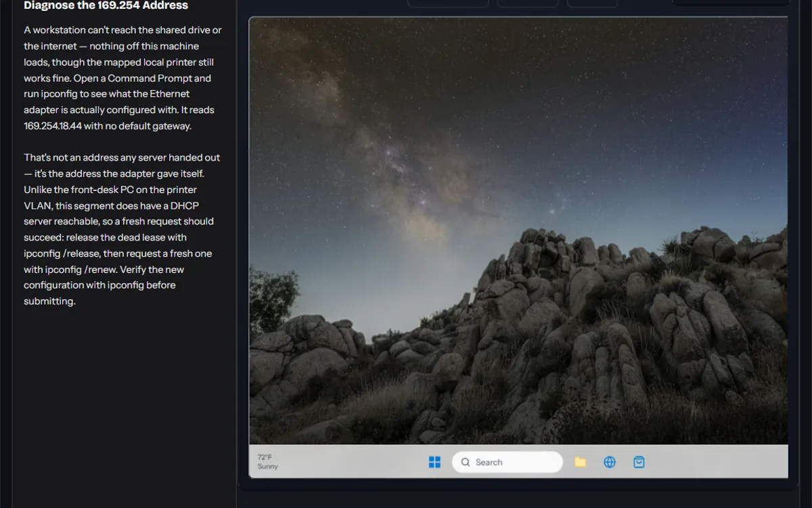Click the cropped top-right panel button
812x508 pixels.
730,3
